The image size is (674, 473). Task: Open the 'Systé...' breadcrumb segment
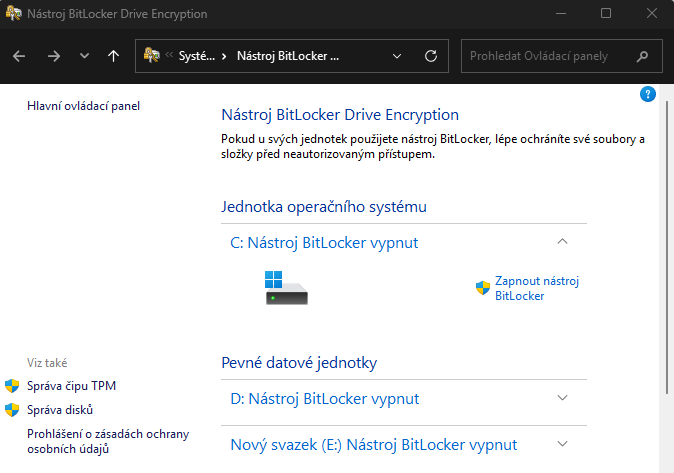pyautogui.click(x=196, y=56)
